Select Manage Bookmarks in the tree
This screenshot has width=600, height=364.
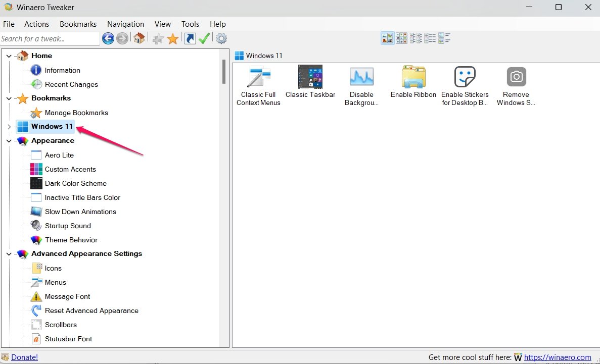[76, 113]
